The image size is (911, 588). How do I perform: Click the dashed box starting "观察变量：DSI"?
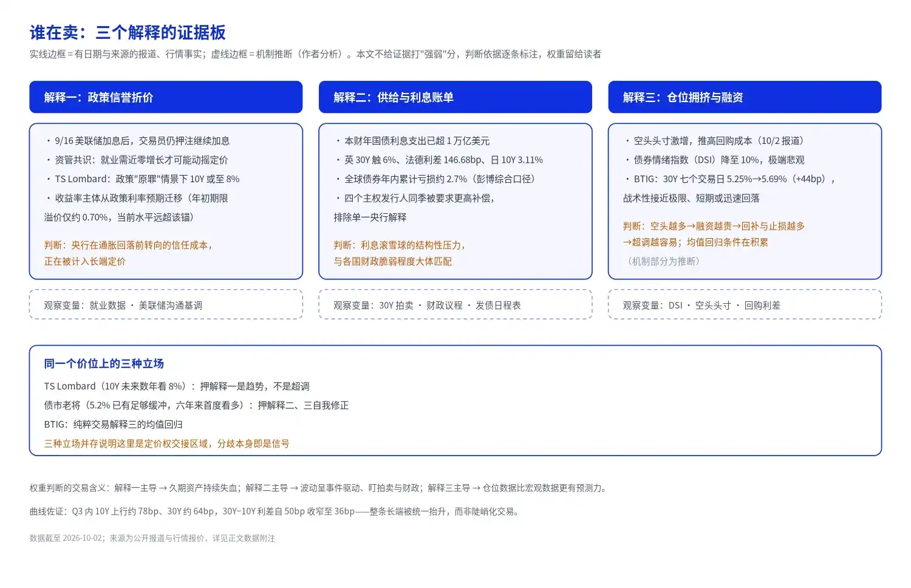745,304
